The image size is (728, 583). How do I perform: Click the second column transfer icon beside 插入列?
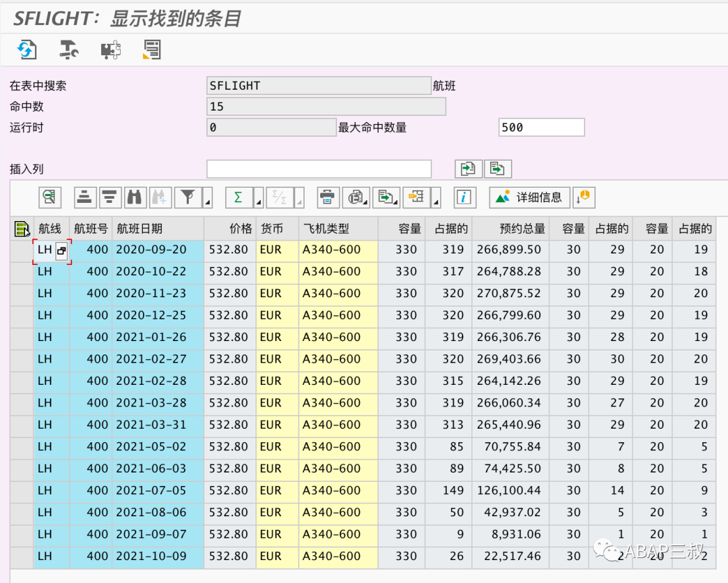[497, 169]
